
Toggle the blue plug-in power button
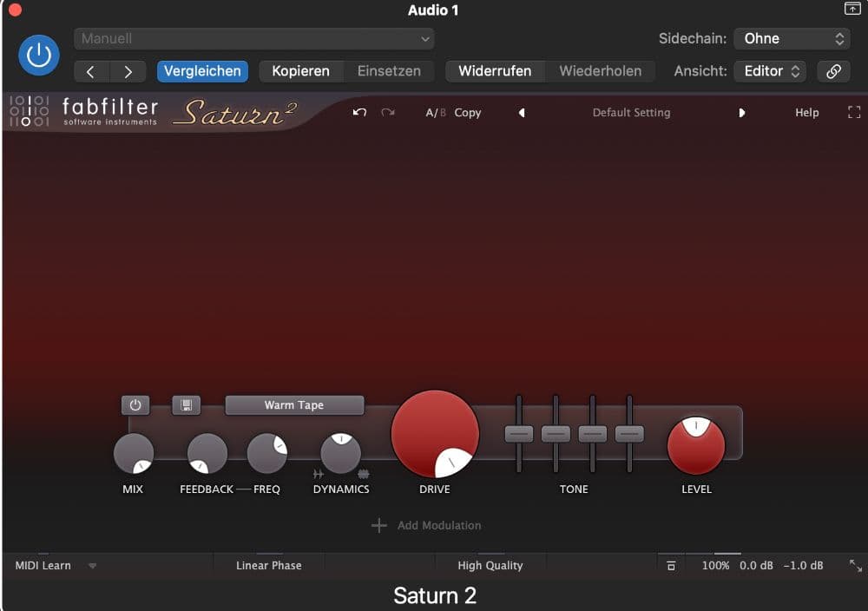tap(39, 55)
